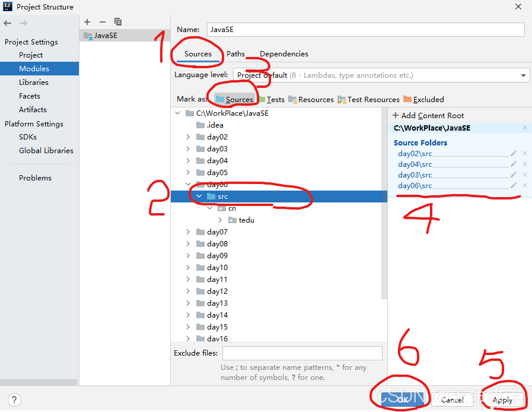Viewport: 532px width, 412px height.
Task: Collapse the cn package node
Action: pos(210,208)
